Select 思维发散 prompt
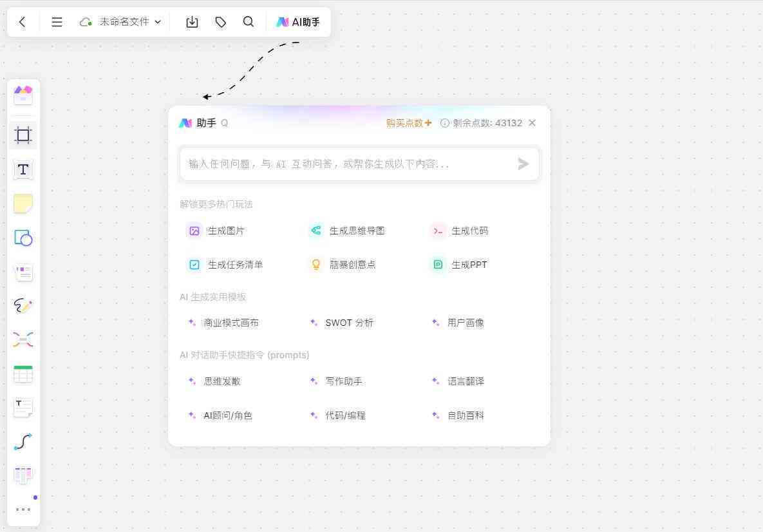Image resolution: width=763 pixels, height=532 pixels. (x=214, y=381)
